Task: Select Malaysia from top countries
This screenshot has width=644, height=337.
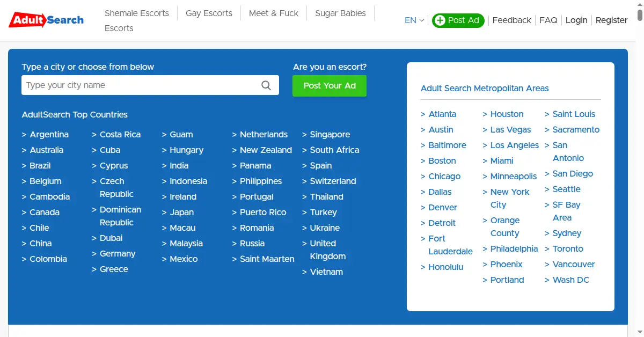Action: pos(186,244)
